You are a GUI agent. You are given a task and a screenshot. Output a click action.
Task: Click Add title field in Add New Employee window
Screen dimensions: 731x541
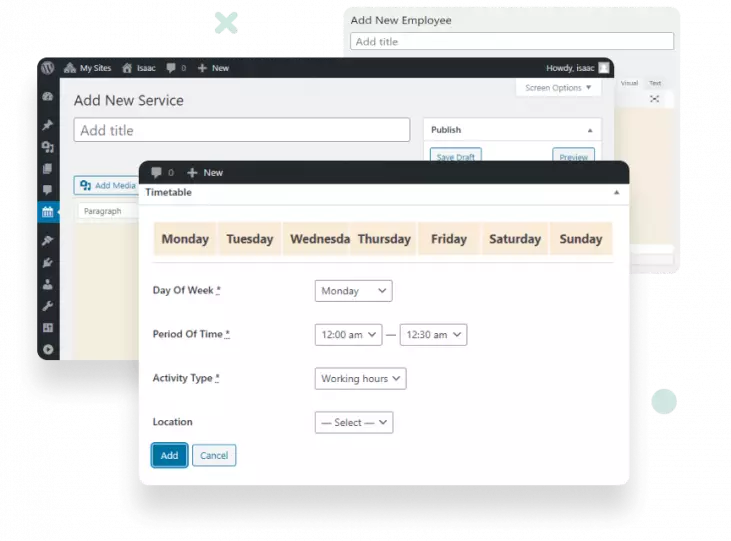click(x=512, y=42)
